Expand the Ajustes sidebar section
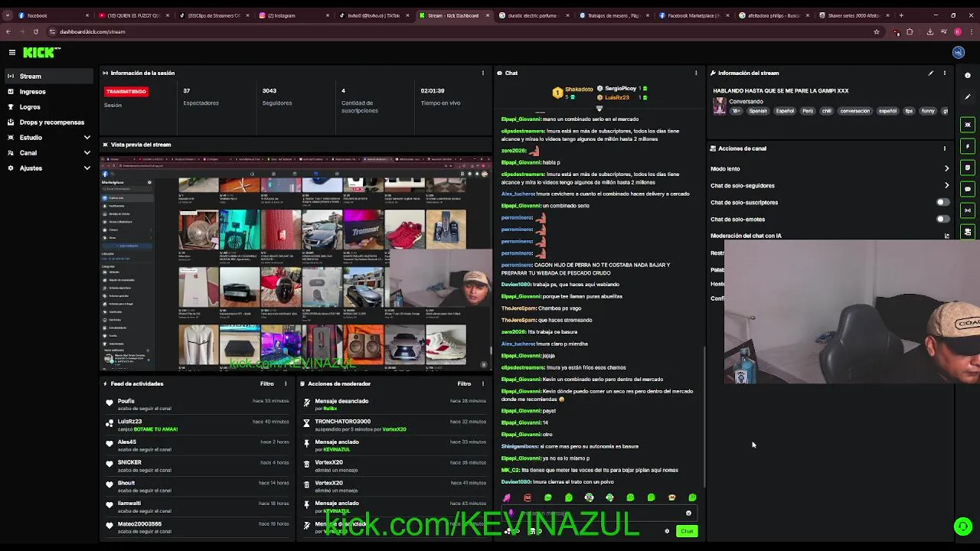The image size is (980, 551). pyautogui.click(x=87, y=168)
